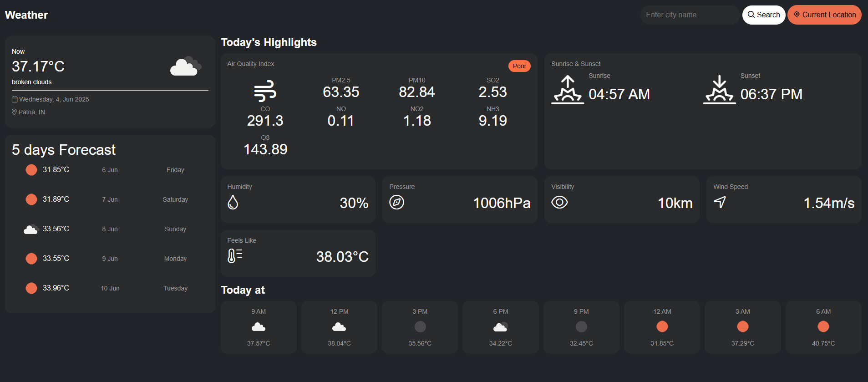Click the Poor air quality badge

click(519, 66)
